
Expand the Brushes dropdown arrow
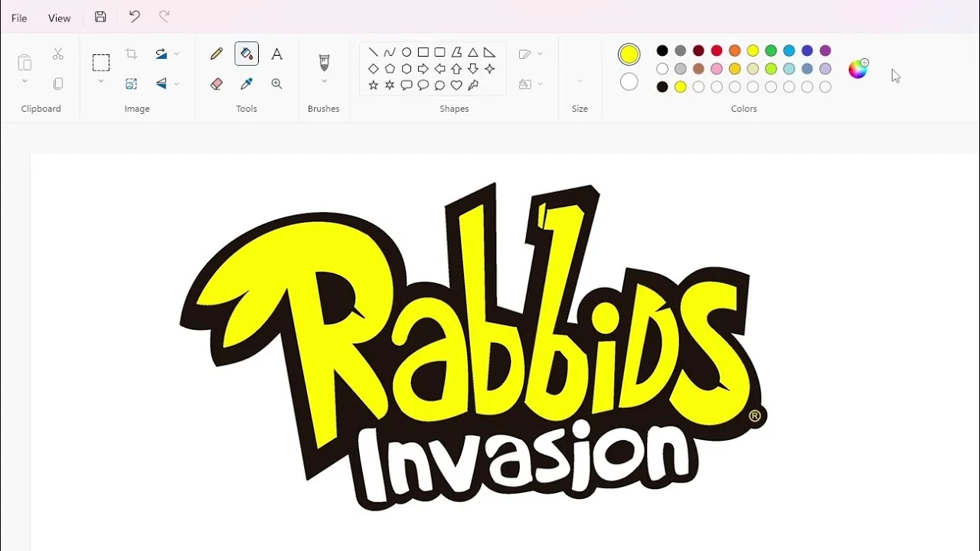coord(324,81)
